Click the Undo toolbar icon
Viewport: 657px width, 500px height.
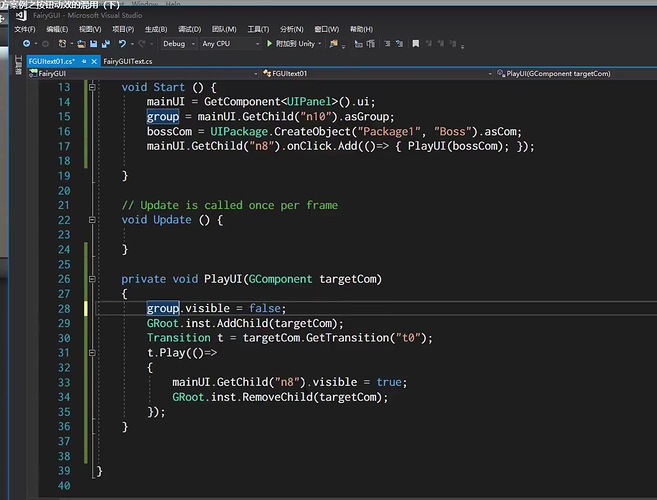click(x=122, y=44)
